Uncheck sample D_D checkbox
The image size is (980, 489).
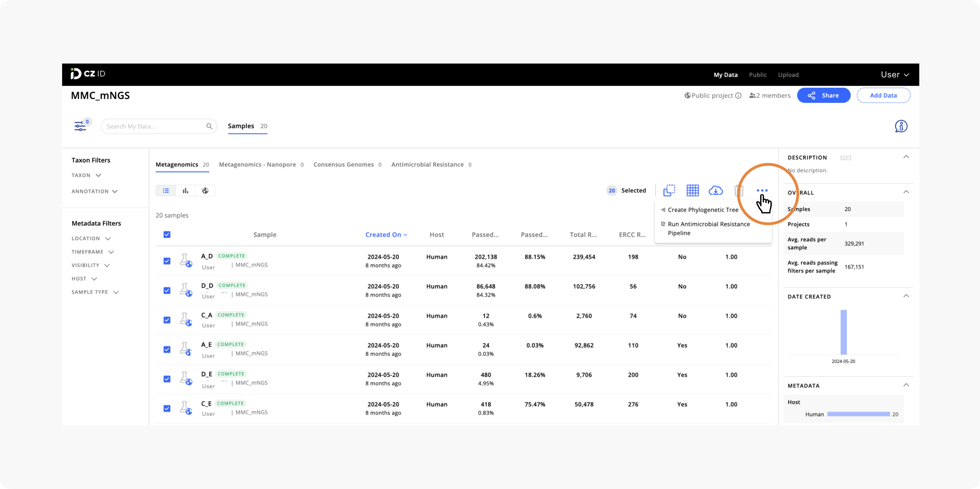point(167,290)
